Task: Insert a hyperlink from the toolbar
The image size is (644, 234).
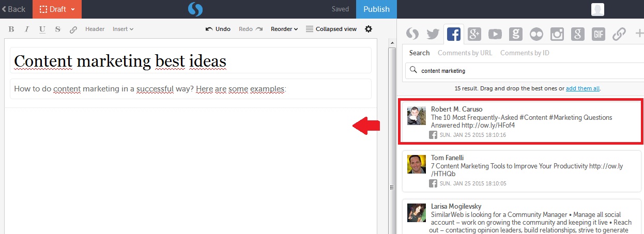Action: coord(73,29)
